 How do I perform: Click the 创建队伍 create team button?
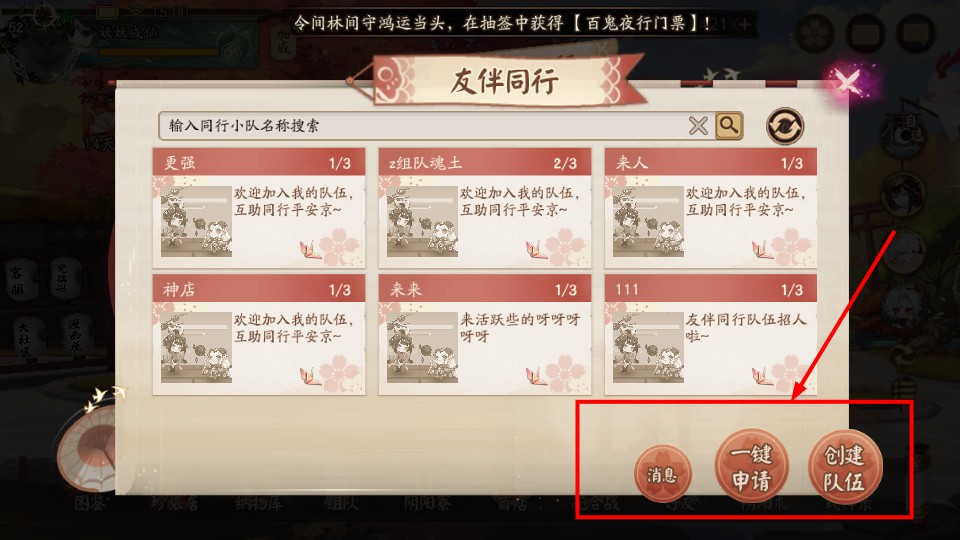point(845,467)
